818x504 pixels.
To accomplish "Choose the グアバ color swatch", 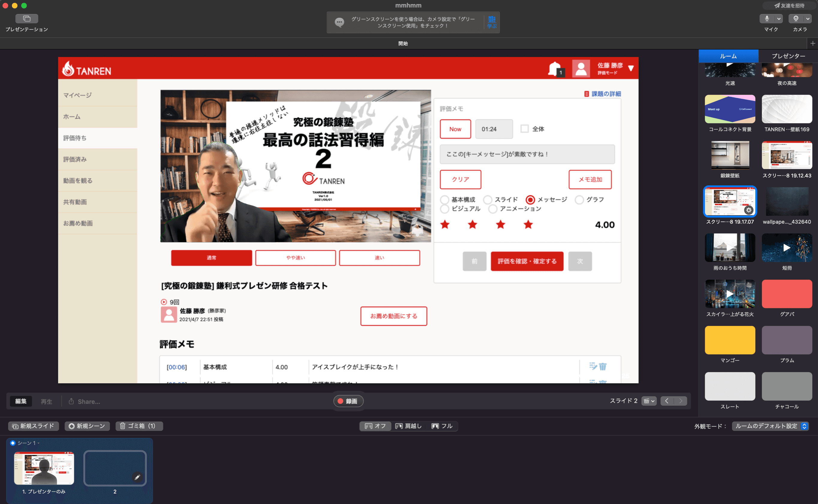I will (787, 294).
